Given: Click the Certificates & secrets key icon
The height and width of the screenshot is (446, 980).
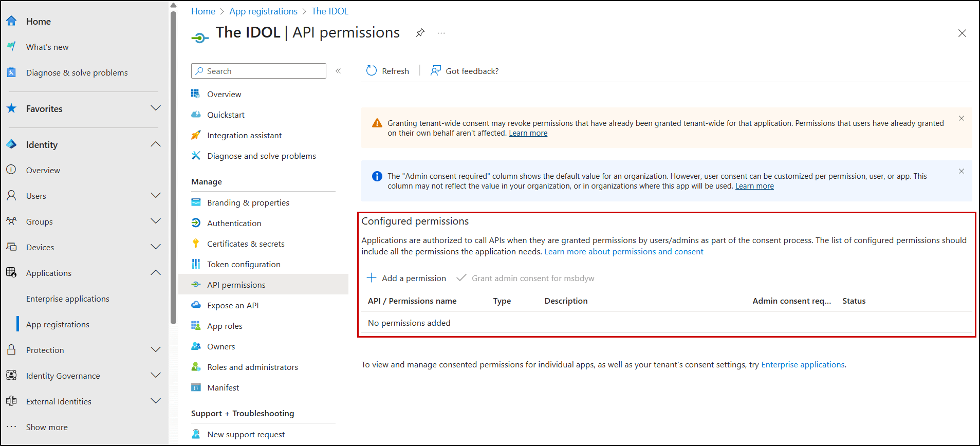Looking at the screenshot, I should pos(196,243).
